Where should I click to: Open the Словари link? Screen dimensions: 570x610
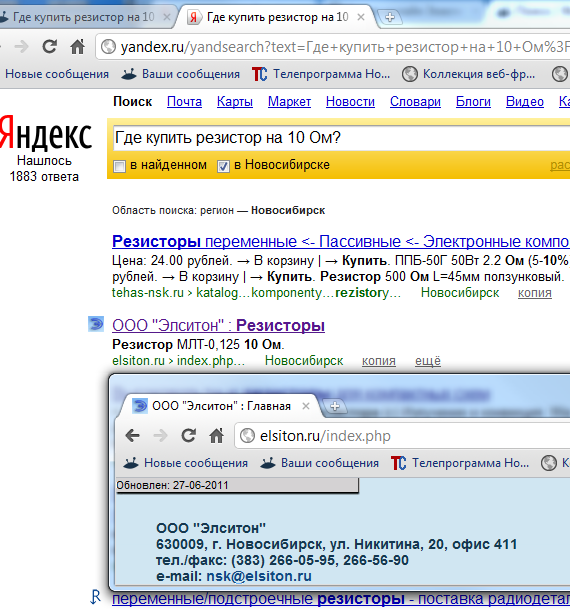(x=415, y=102)
